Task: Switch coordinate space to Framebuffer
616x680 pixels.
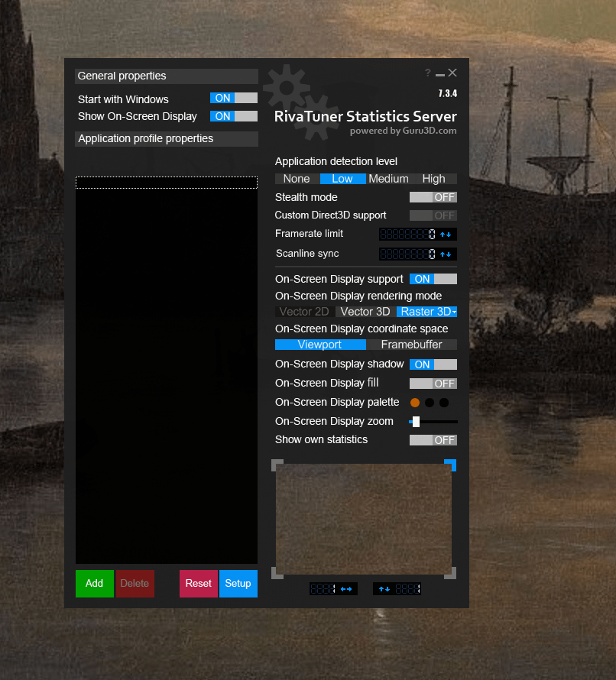Action: [x=412, y=345]
